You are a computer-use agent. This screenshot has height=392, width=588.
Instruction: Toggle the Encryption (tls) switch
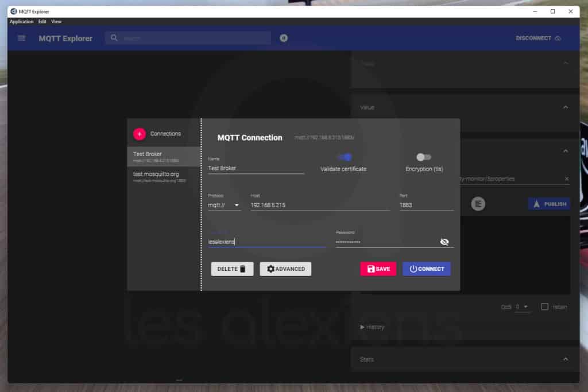[424, 157]
